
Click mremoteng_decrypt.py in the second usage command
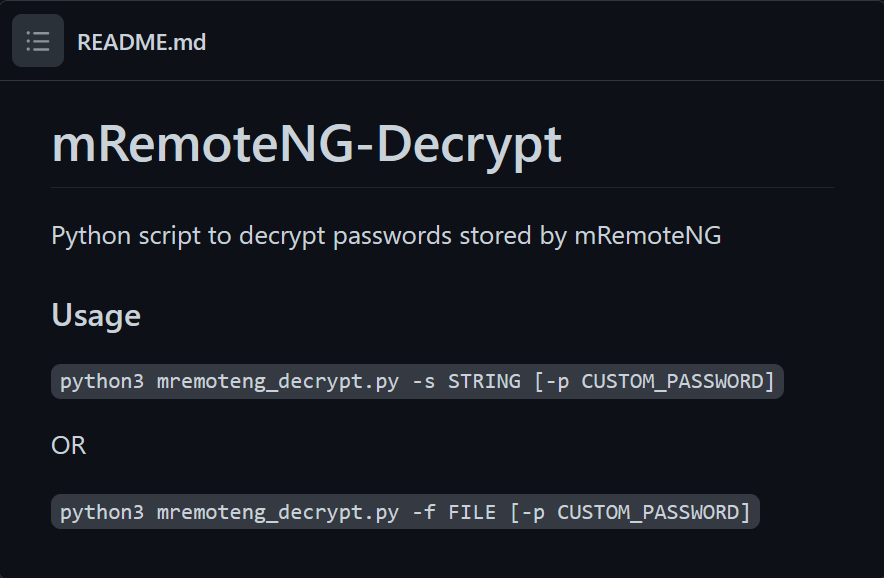click(278, 513)
